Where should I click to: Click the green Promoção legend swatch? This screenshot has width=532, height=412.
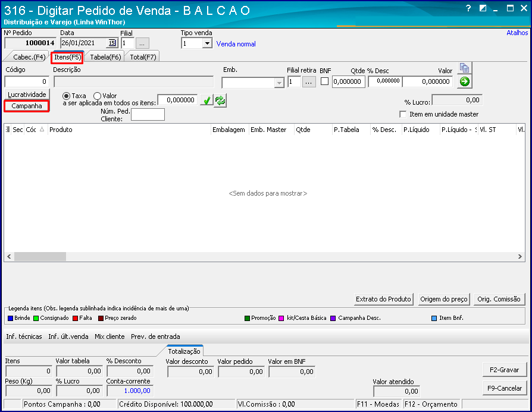(248, 319)
